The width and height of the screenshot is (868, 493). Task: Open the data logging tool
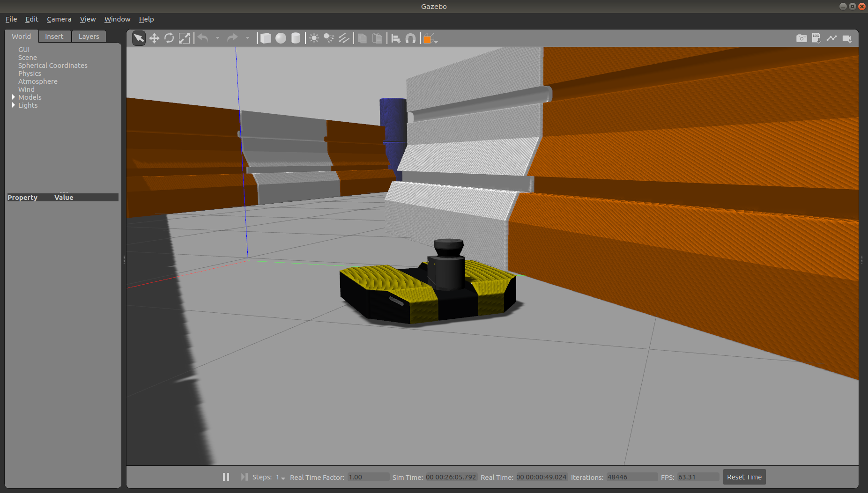tap(816, 38)
